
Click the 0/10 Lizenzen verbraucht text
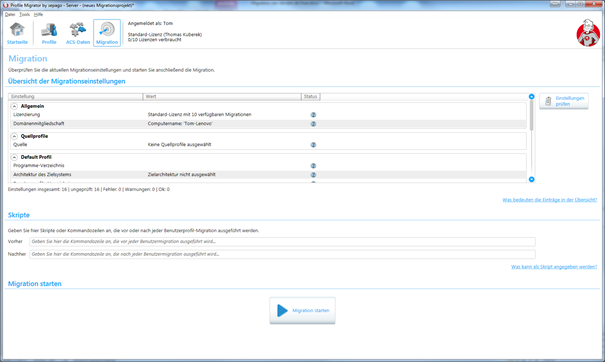154,40
